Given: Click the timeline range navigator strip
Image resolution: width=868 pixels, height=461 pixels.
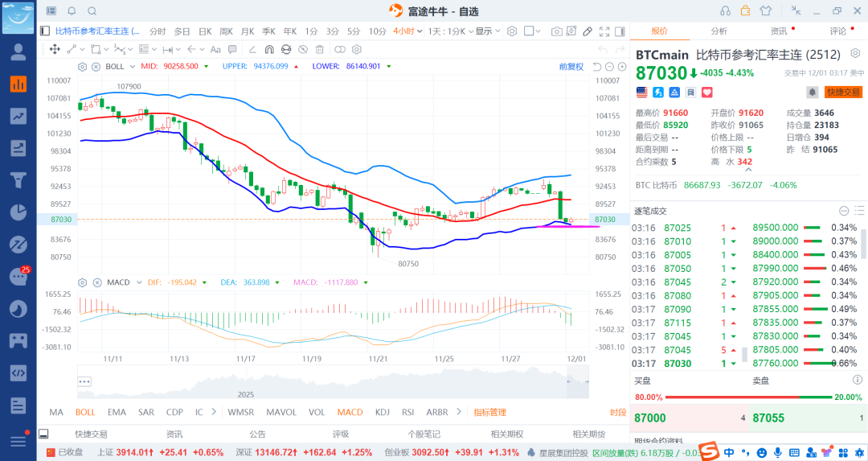Looking at the screenshot, I should 333,382.
